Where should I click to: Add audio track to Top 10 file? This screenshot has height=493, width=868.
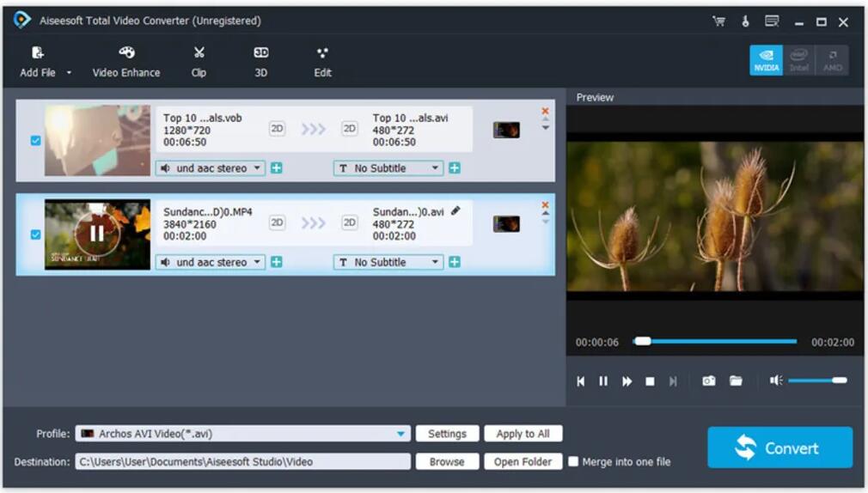coord(276,168)
